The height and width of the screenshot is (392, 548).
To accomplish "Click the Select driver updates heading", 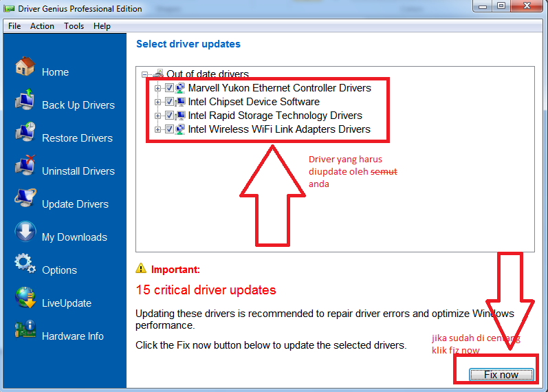I will (188, 44).
